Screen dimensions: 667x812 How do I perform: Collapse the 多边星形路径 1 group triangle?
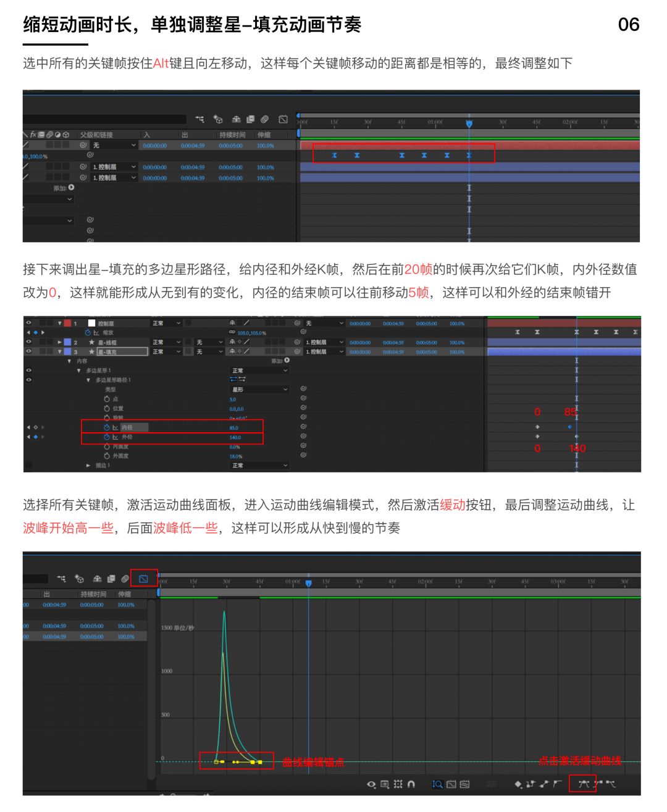88,380
